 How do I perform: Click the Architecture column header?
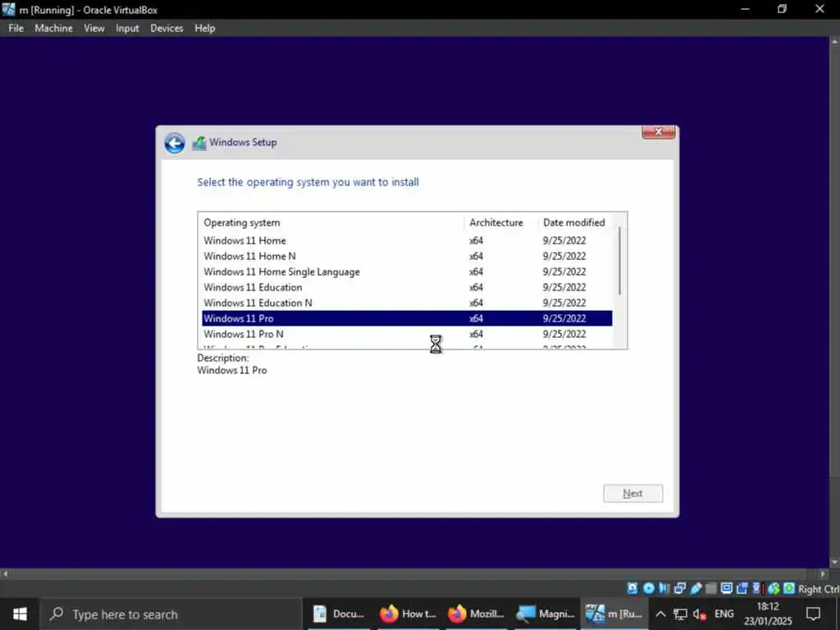click(501, 222)
